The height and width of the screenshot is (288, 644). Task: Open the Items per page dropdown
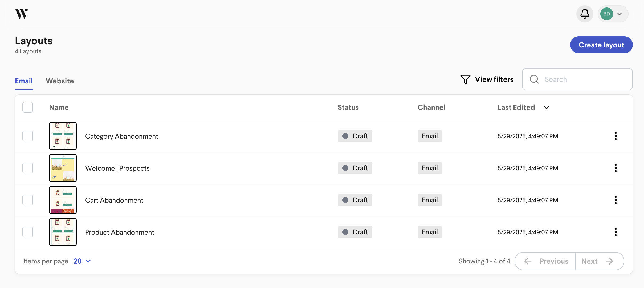click(x=82, y=261)
